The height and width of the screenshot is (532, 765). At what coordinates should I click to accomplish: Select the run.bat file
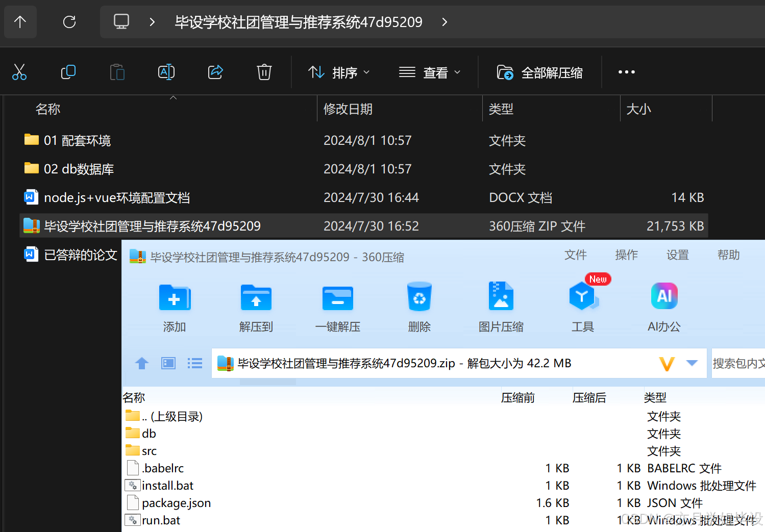[x=153, y=520]
